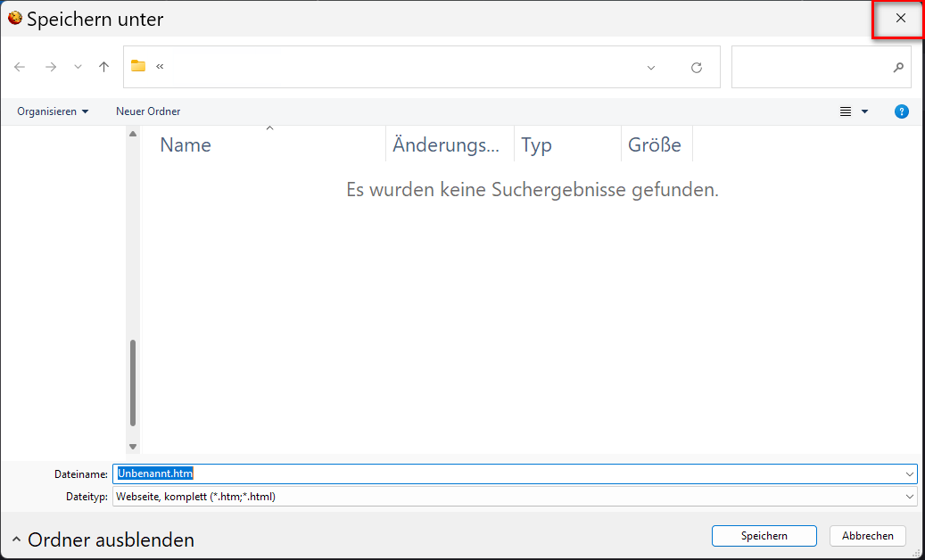Go up one folder level
Image resolution: width=925 pixels, height=560 pixels.
(104, 67)
